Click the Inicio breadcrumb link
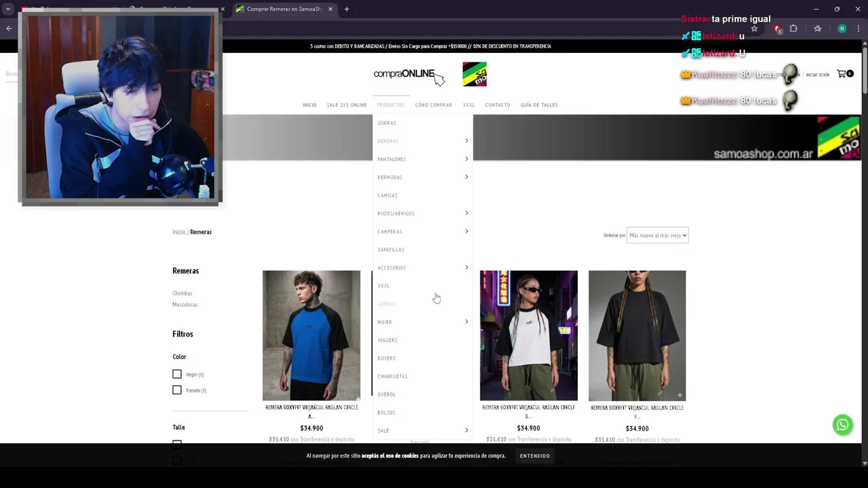The height and width of the screenshot is (488, 868). [178, 232]
